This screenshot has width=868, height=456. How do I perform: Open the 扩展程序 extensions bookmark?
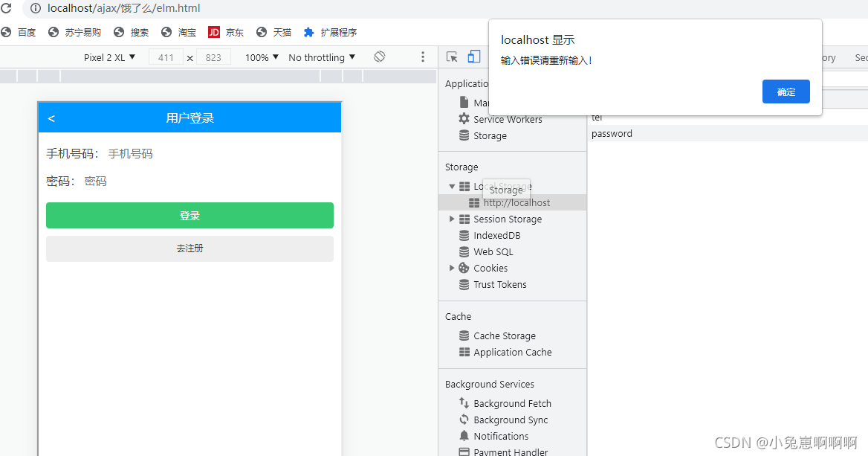pyautogui.click(x=331, y=32)
